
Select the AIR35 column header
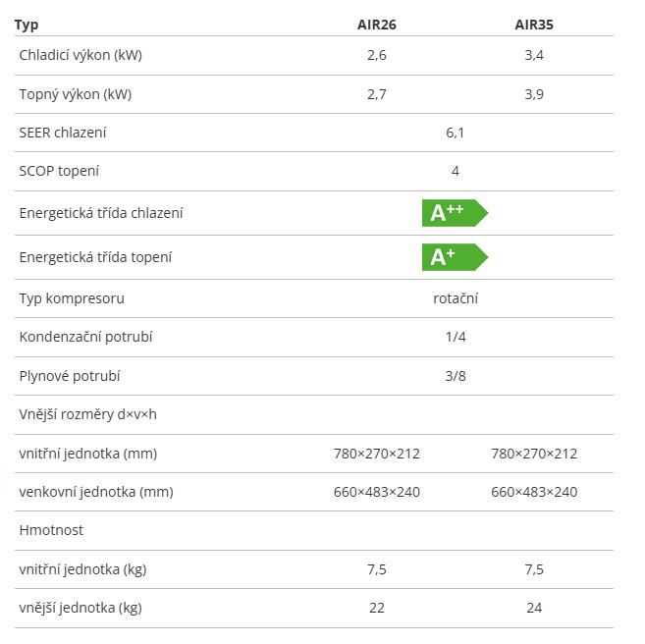[x=534, y=25]
